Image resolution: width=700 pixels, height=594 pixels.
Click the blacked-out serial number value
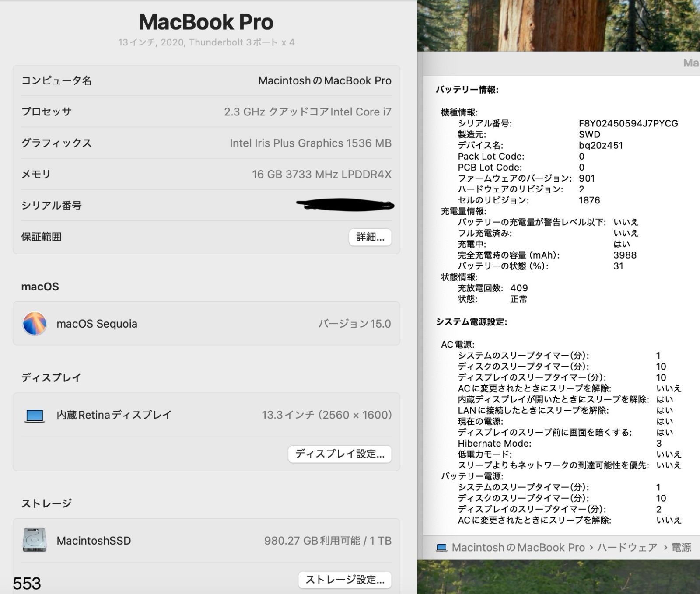[345, 205]
